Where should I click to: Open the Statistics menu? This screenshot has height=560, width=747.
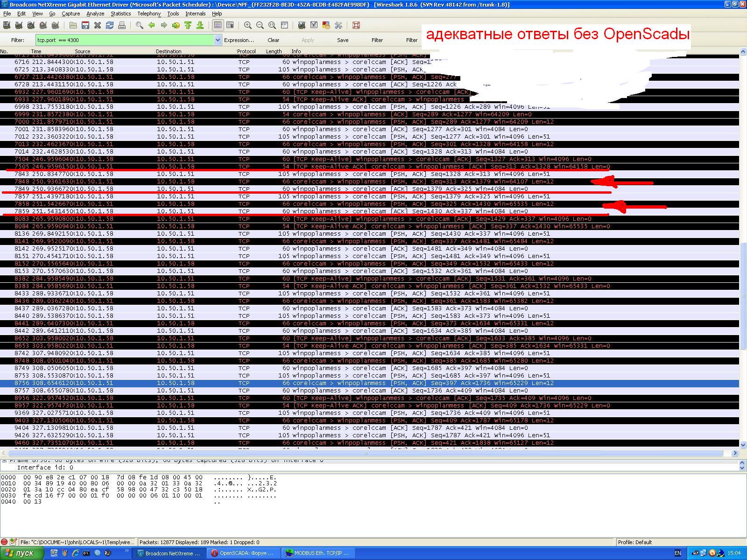pyautogui.click(x=120, y=14)
